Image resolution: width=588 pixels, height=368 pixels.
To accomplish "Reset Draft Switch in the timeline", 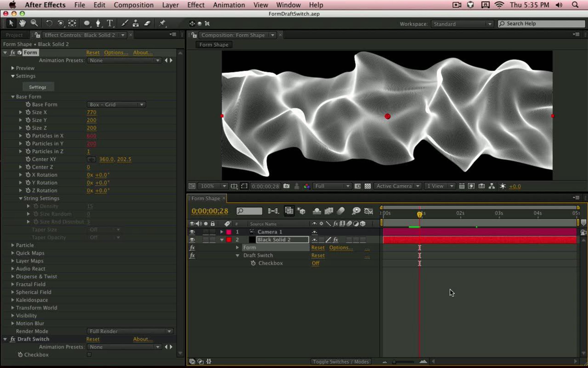I will pyautogui.click(x=318, y=255).
